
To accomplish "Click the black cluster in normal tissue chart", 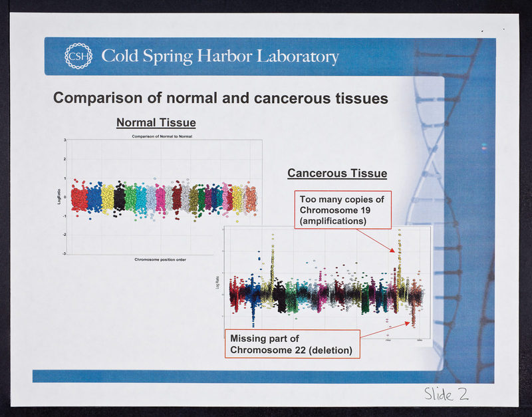I will (x=120, y=198).
